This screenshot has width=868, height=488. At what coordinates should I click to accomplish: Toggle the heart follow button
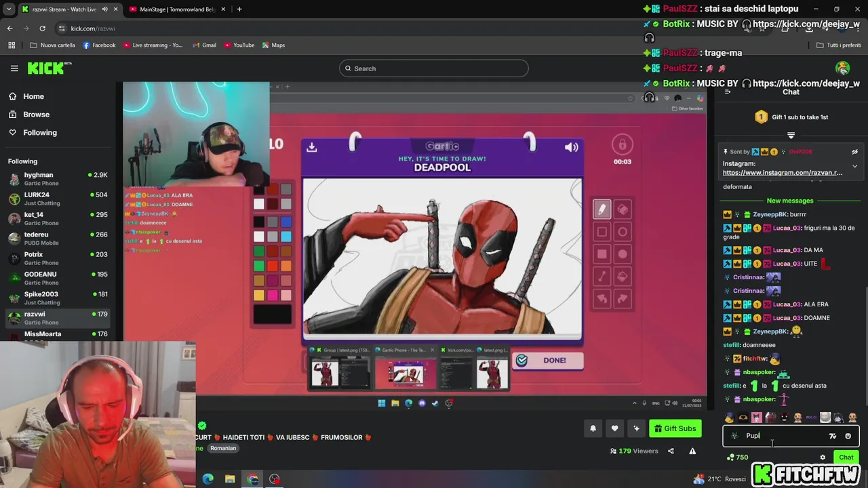point(614,428)
